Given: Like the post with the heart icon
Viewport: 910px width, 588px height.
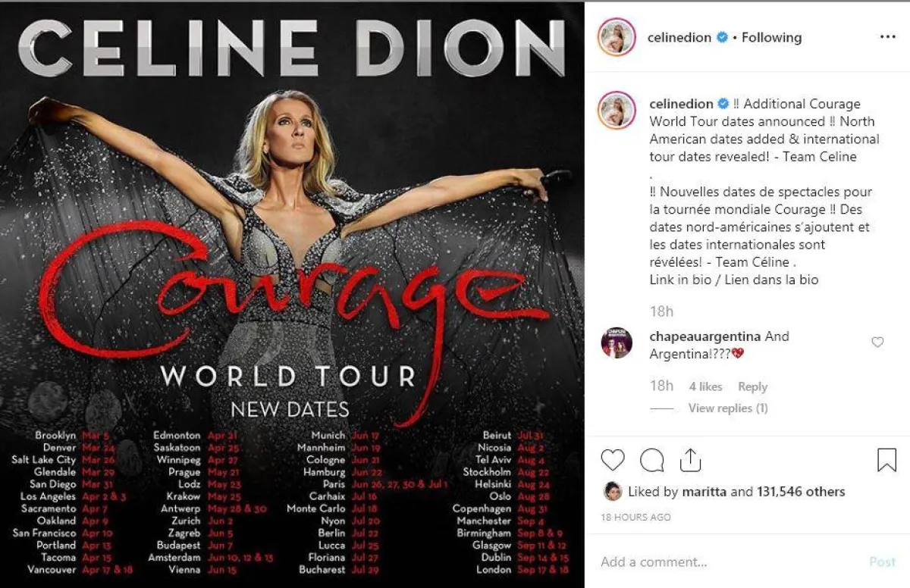Looking at the screenshot, I should (x=613, y=460).
